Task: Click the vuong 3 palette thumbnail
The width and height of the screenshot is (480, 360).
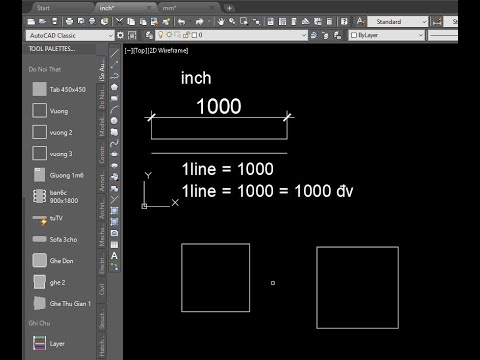Action: pos(39,153)
